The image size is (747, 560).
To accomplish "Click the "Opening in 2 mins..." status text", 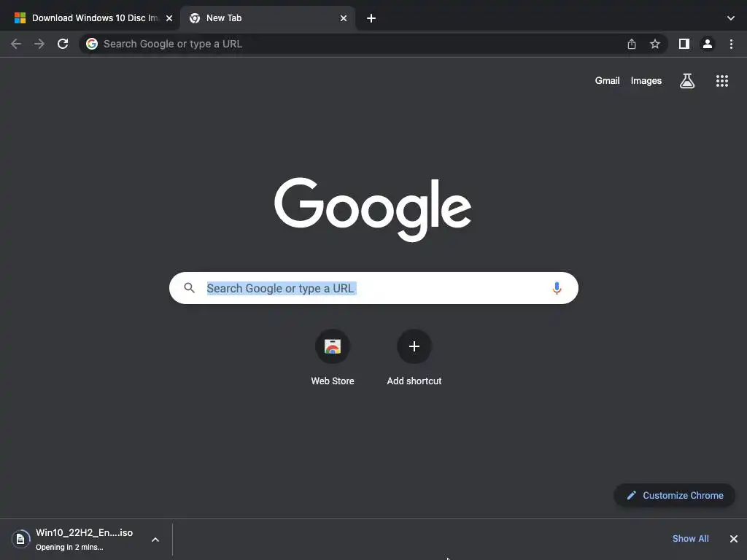I will [x=69, y=547].
